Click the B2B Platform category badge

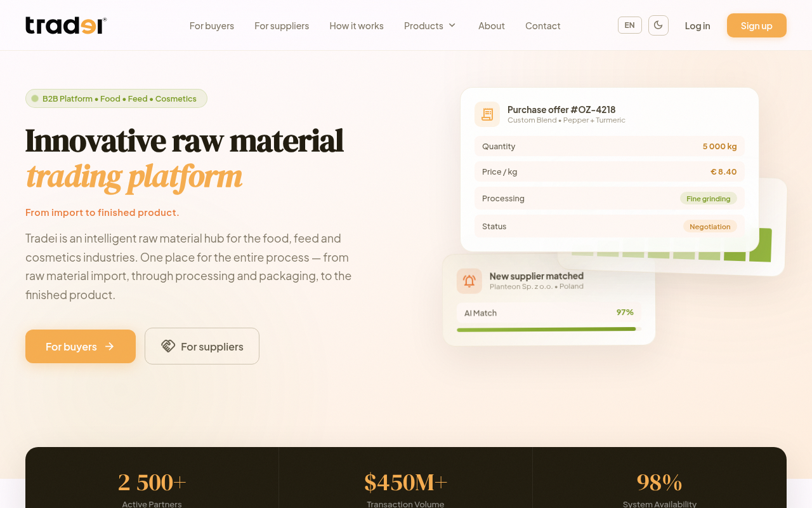pos(116,98)
